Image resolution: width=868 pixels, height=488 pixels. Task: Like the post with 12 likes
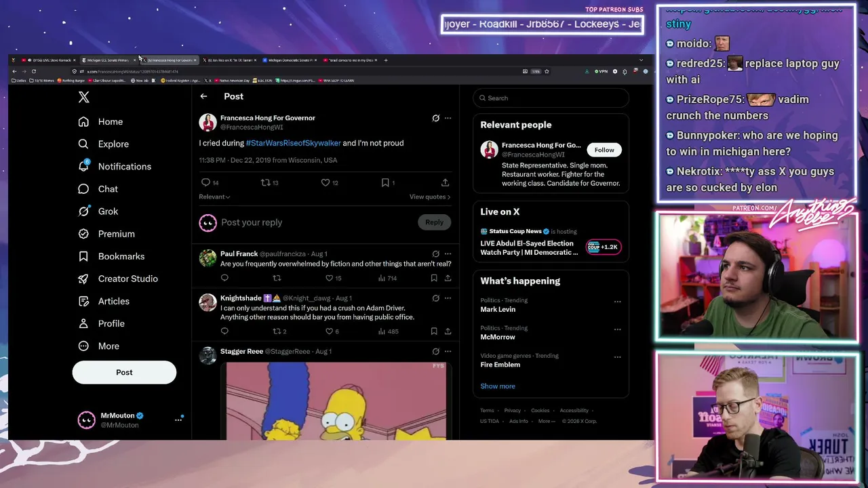click(x=325, y=182)
